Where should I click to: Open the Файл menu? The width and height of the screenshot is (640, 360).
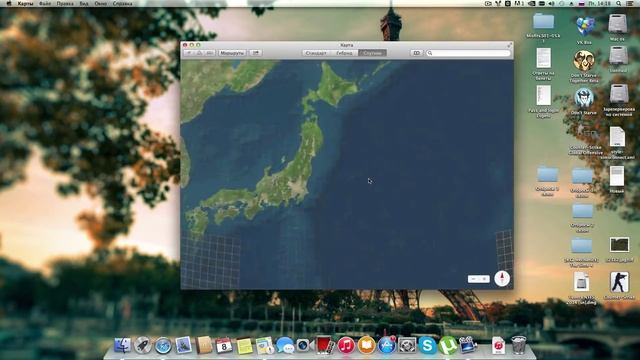tap(45, 3)
